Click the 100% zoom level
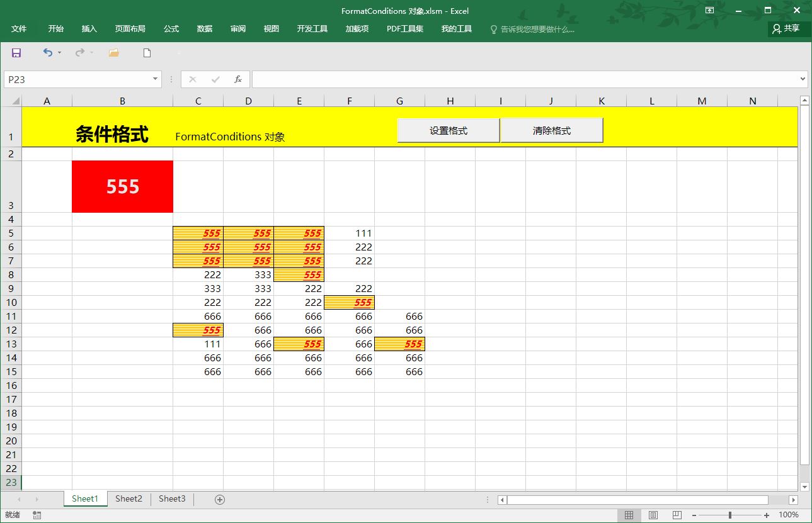Viewport: 812px width, 523px height. click(789, 515)
